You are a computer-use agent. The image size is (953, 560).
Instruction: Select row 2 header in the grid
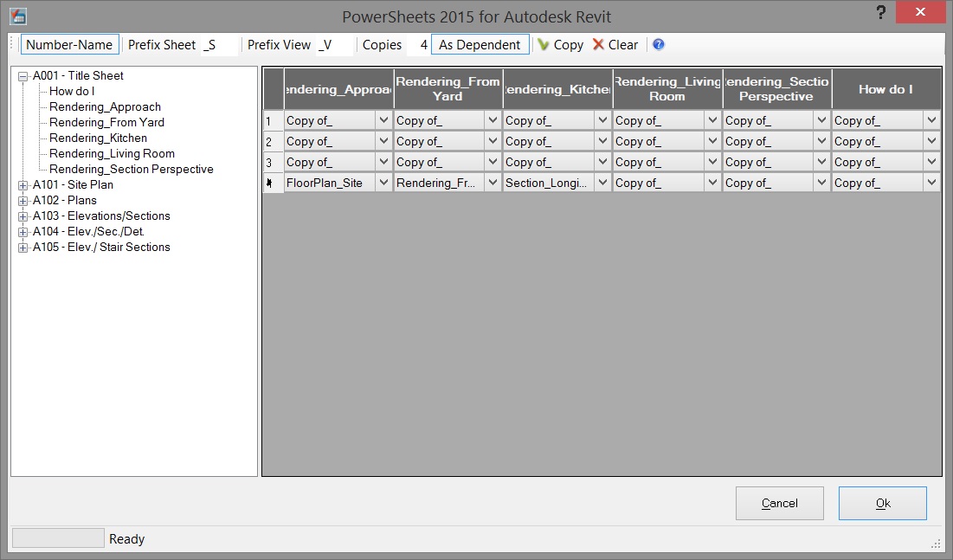[274, 141]
